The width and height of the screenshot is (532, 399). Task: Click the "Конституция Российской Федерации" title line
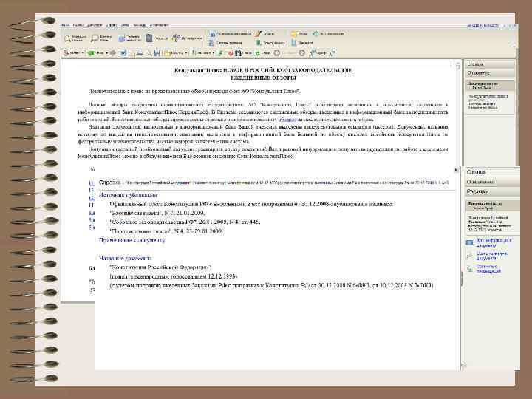pyautogui.click(x=160, y=267)
